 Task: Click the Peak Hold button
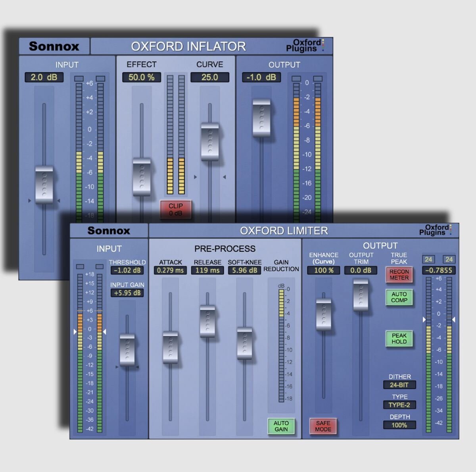399,339
